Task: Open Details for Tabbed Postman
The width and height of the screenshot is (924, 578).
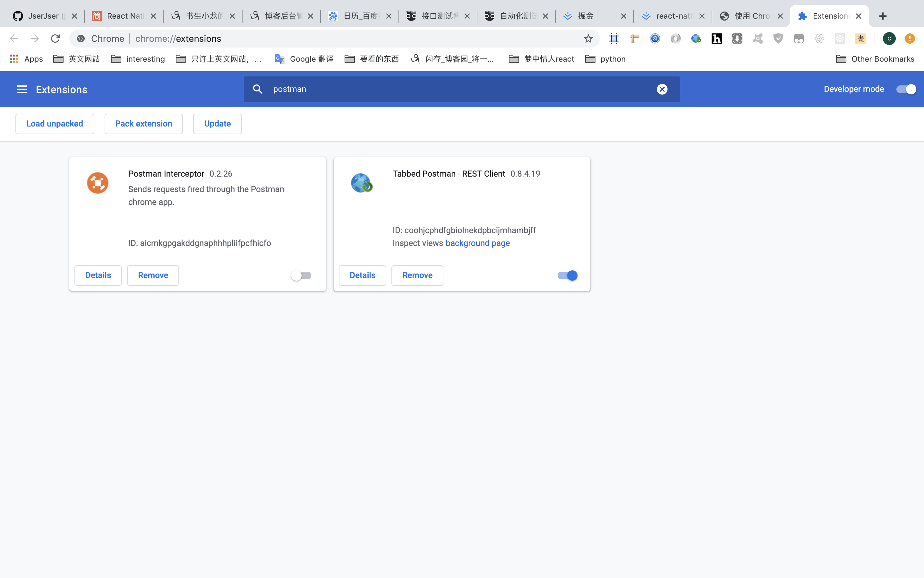Action: [362, 275]
